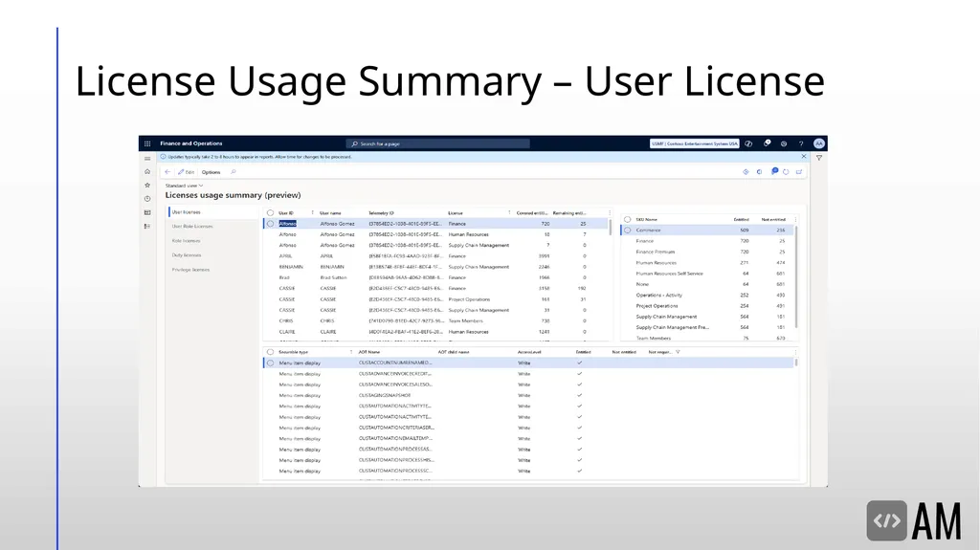Click the BENJAMIN user ID cell
Image resolution: width=980 pixels, height=550 pixels.
(x=291, y=267)
